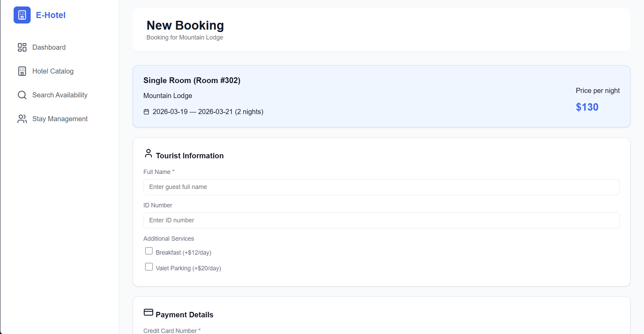The width and height of the screenshot is (644, 334).
Task: Check the Valet Parking option
Action: [149, 267]
